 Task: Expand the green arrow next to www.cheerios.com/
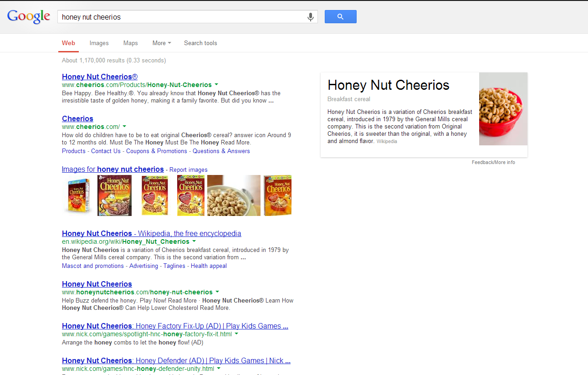click(x=124, y=126)
